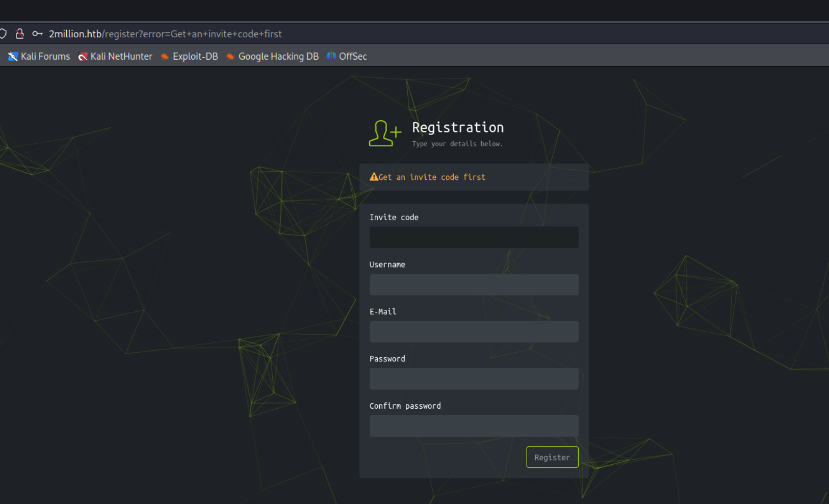Click the 'Password' field label
Image resolution: width=829 pixels, height=504 pixels.
(387, 359)
